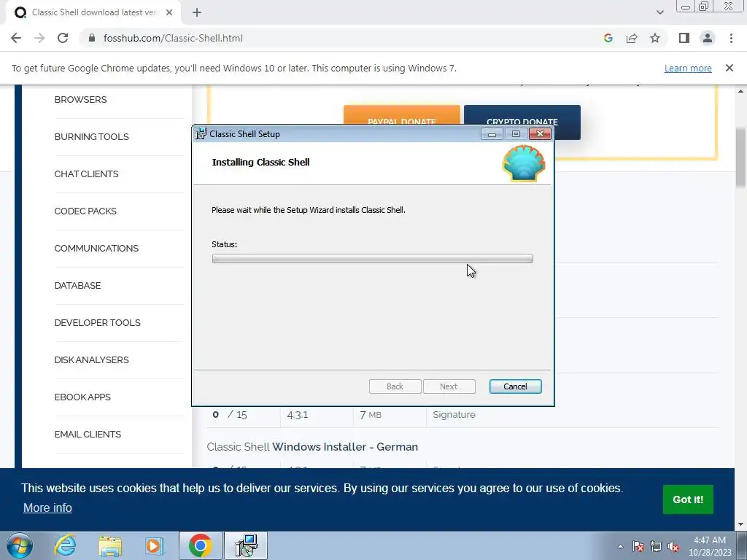Click the Classic Shell seashell logo
Viewport: 747px width, 560px height.
coord(524,163)
